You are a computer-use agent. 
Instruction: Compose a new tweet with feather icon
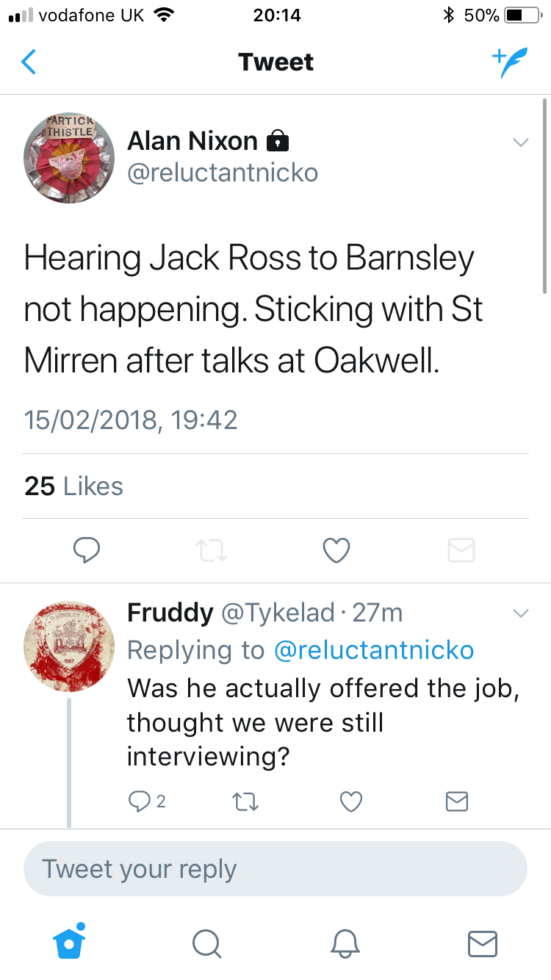(509, 62)
